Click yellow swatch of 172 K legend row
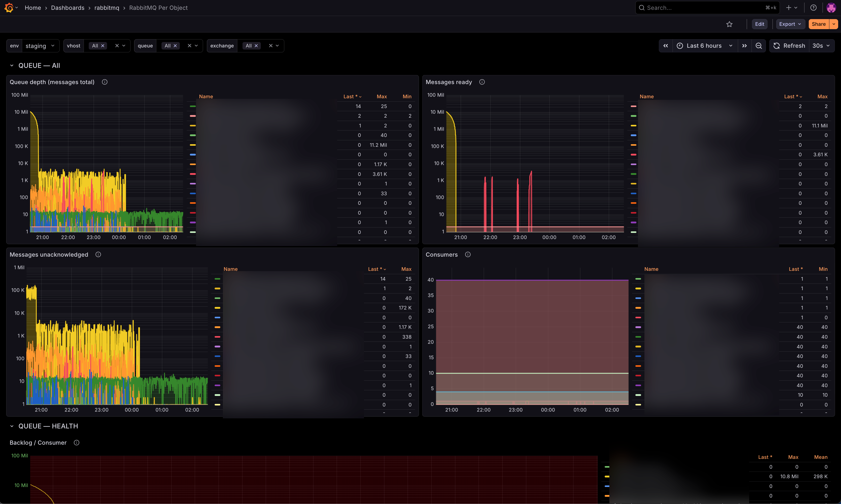 pos(217,308)
